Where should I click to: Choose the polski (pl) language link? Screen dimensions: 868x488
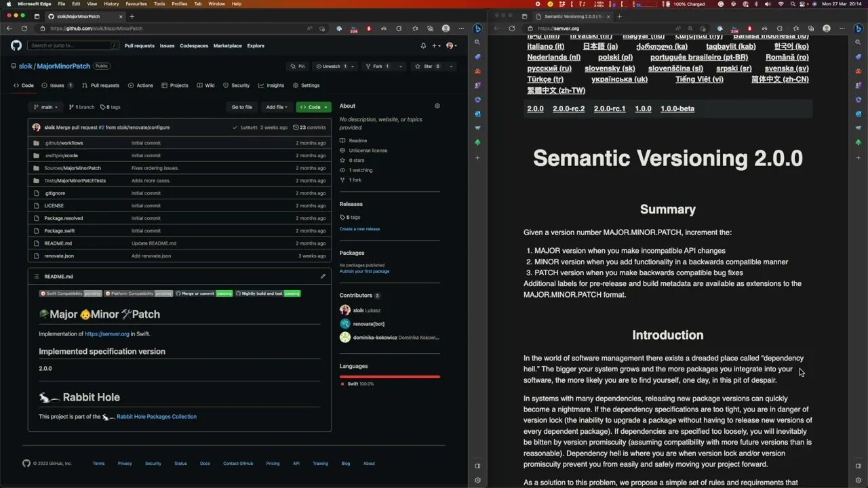[615, 58]
